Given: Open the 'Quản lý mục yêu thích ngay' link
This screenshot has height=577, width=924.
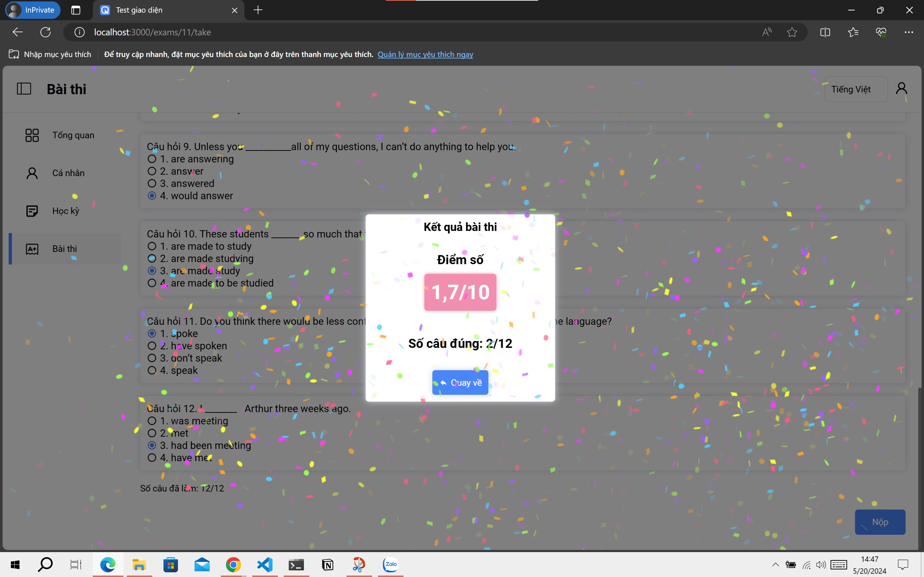Looking at the screenshot, I should [x=425, y=54].
